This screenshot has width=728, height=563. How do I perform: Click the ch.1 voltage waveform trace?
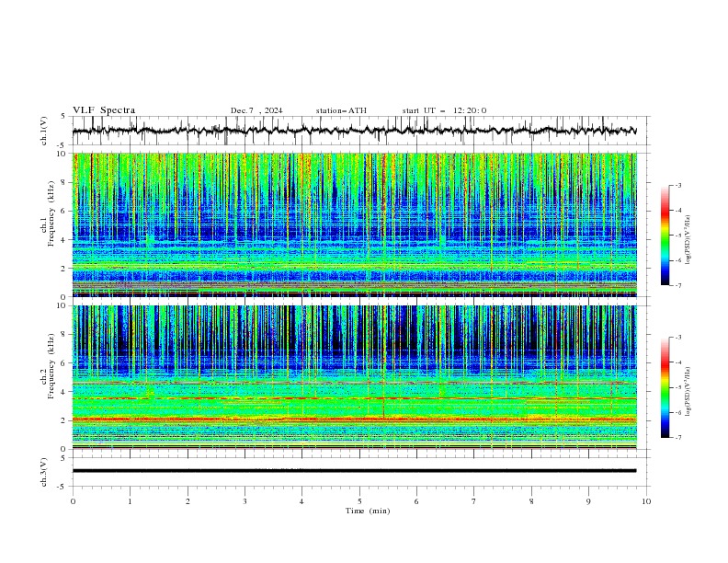tap(354, 131)
